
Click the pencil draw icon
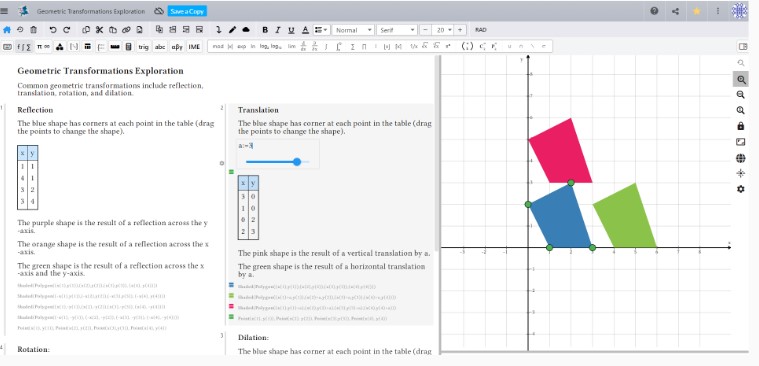click(232, 30)
